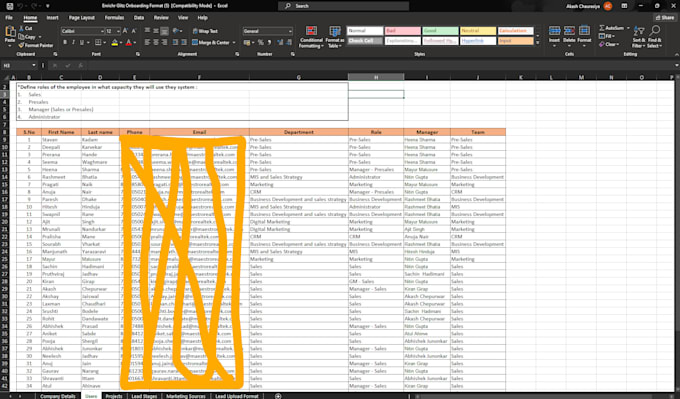Open the font size dropdown
The width and height of the screenshot is (680, 399).
pyautogui.click(x=118, y=31)
